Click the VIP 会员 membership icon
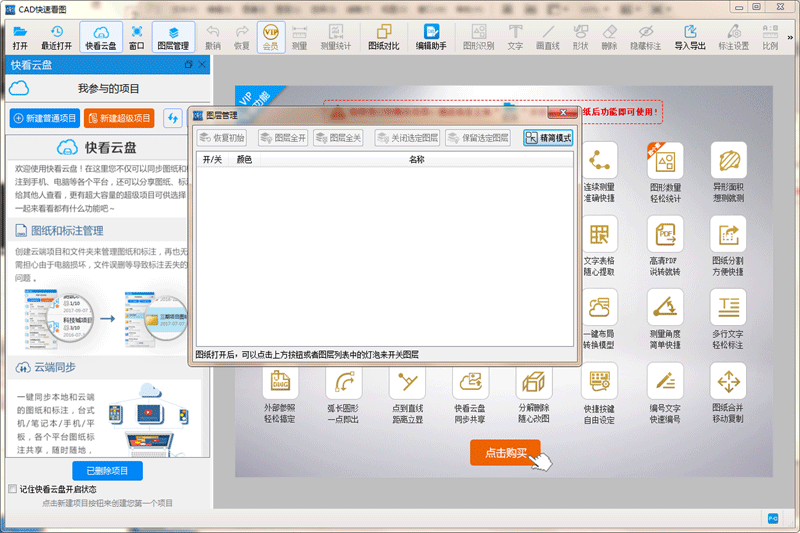The height and width of the screenshot is (533, 800). 270,38
